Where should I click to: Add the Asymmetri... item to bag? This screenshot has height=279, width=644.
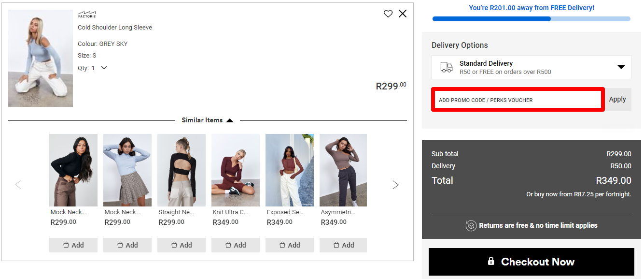[343, 245]
